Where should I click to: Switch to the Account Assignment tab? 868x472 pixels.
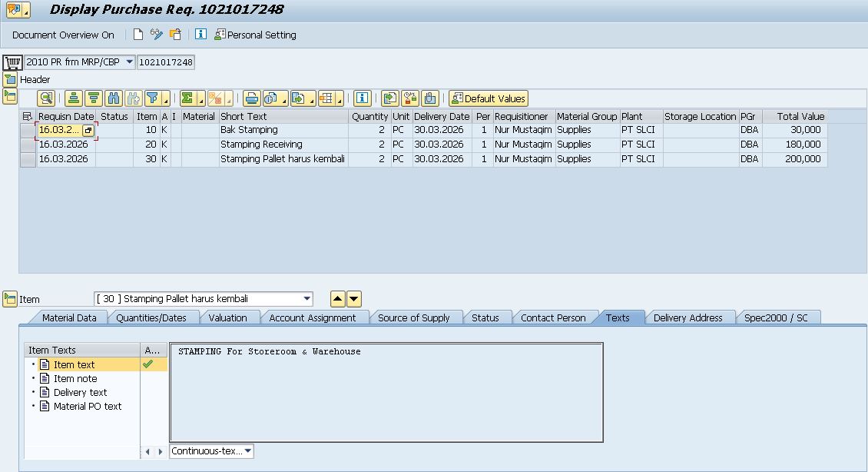313,317
